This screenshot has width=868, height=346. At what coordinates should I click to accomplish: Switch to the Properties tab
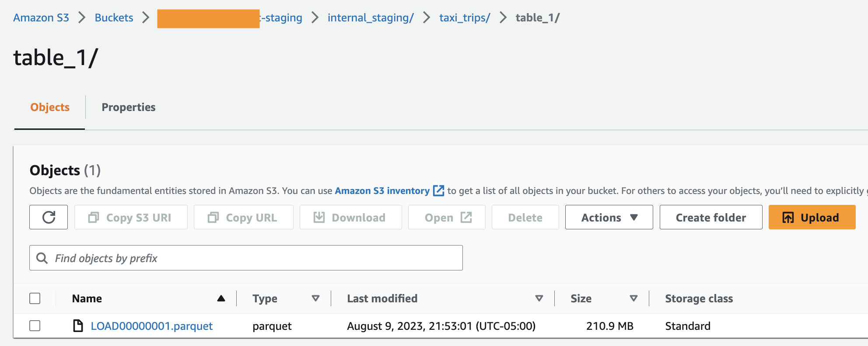(x=129, y=107)
